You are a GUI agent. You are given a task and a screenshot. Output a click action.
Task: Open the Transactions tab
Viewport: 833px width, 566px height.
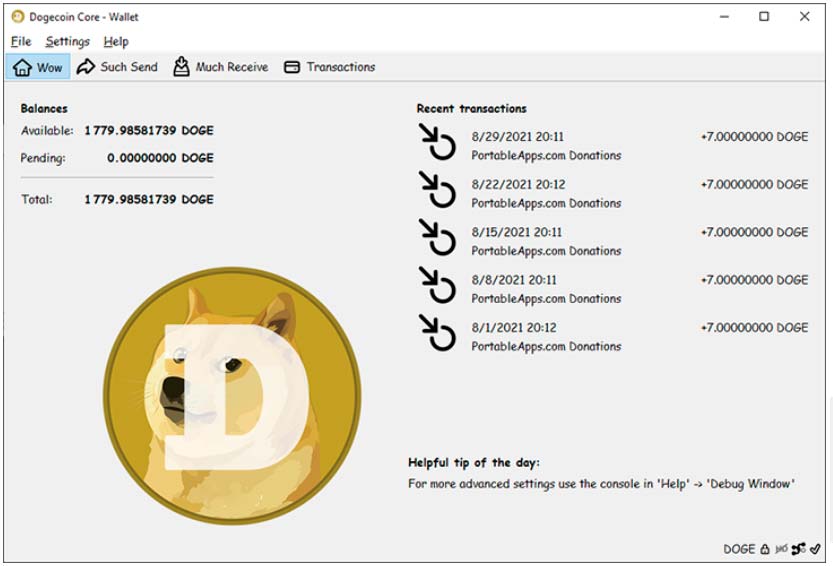[x=330, y=67]
